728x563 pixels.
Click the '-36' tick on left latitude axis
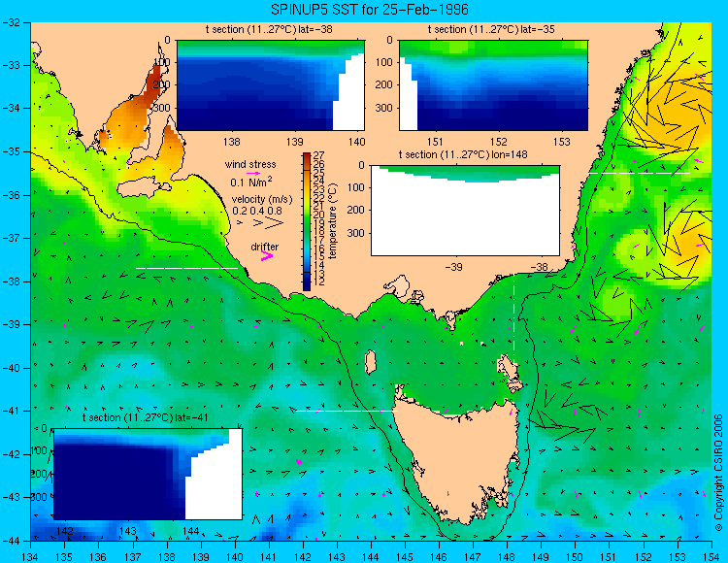10,195
